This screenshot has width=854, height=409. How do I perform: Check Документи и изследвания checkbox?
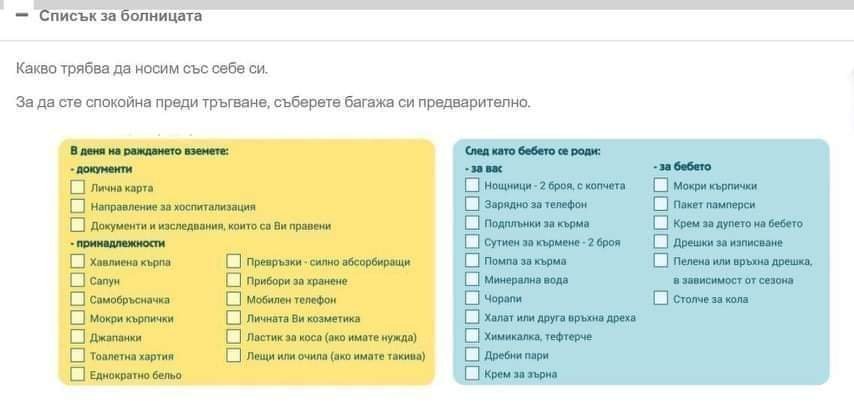(x=77, y=225)
